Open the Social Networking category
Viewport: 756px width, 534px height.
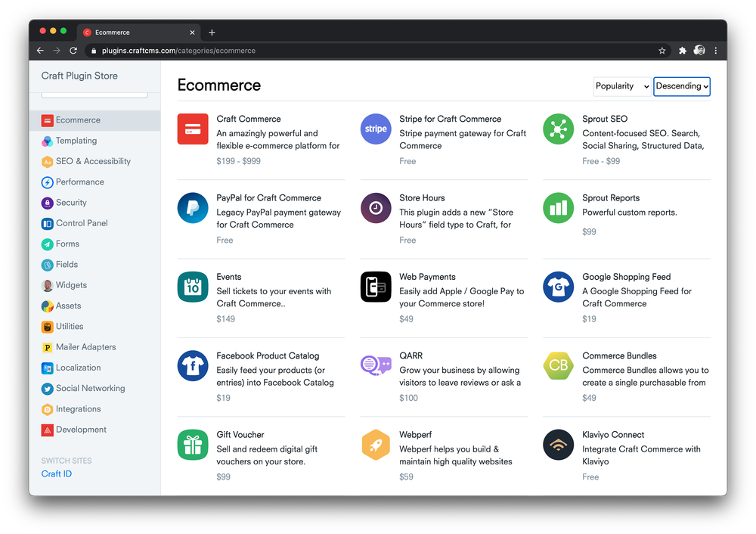[x=90, y=388]
